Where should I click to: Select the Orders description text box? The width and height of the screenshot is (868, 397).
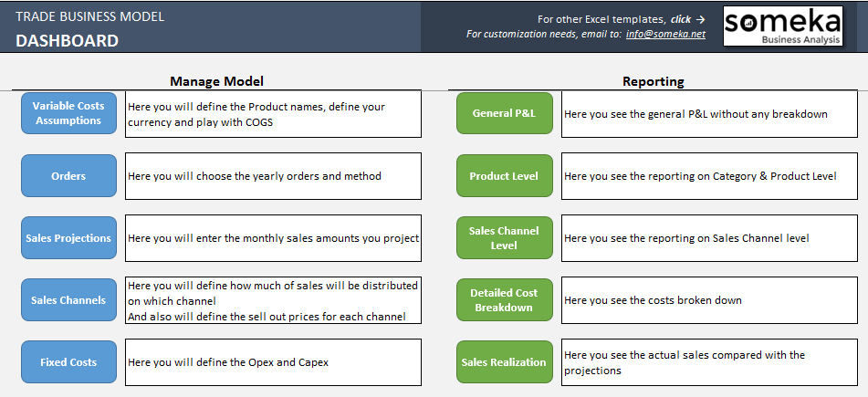pos(273,176)
